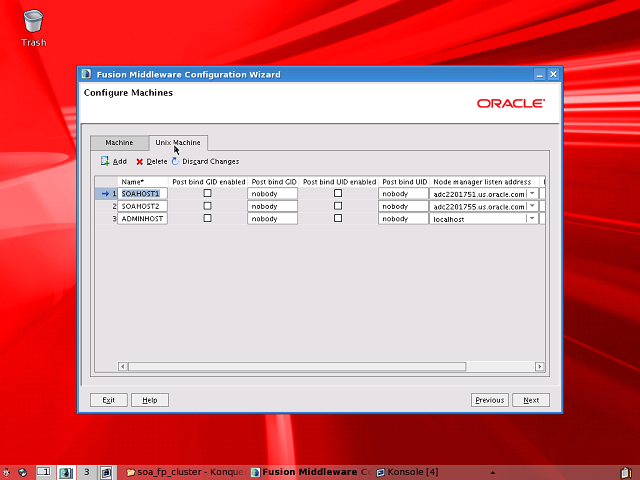Click the Exit button
The width and height of the screenshot is (640, 480).
click(109, 400)
